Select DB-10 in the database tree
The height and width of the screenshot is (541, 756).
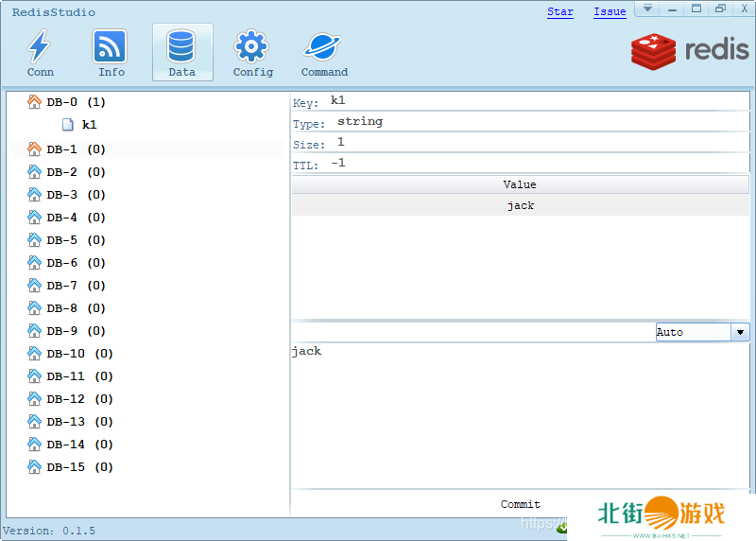(79, 354)
